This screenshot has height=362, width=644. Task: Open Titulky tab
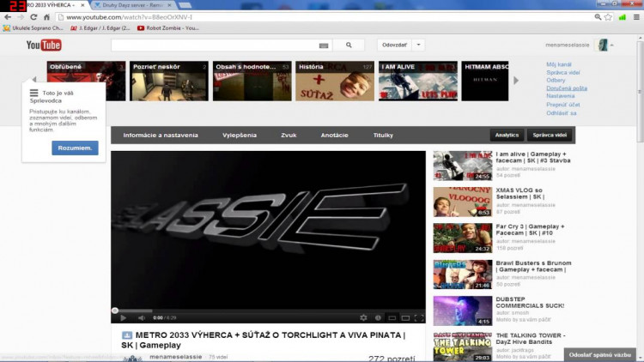(383, 135)
